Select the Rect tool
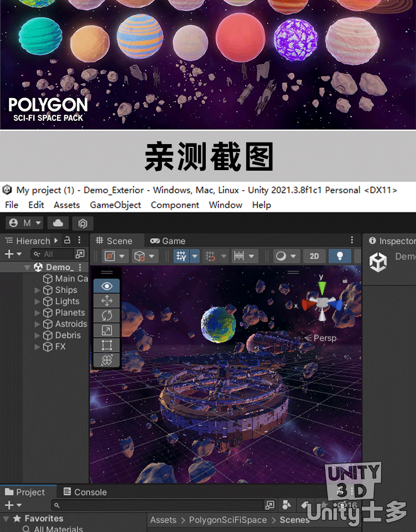The image size is (416, 532). pyautogui.click(x=106, y=345)
